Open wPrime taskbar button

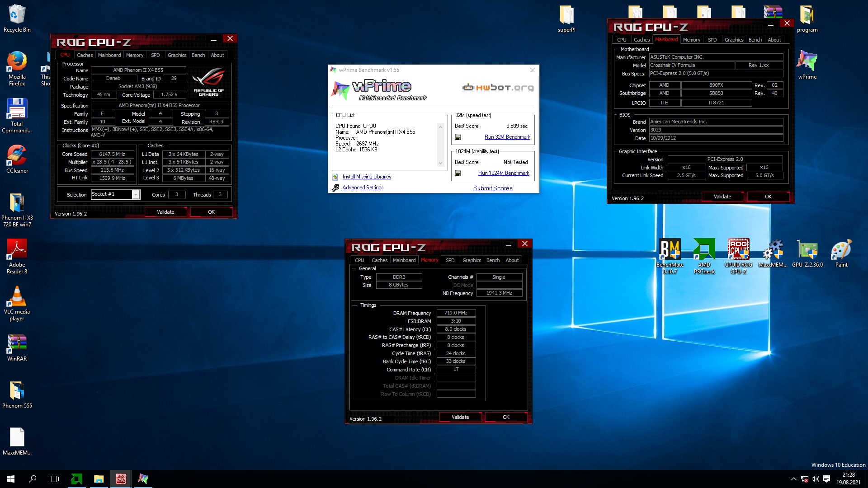[143, 479]
